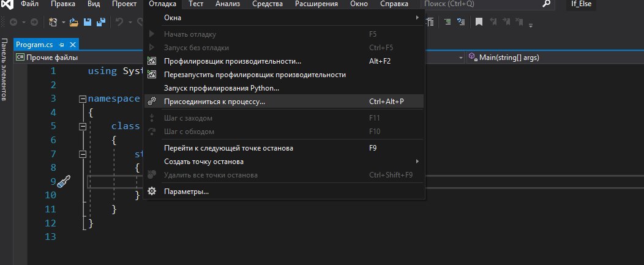Choose Начать отладку menu item
644x265 pixels.
coord(284,34)
